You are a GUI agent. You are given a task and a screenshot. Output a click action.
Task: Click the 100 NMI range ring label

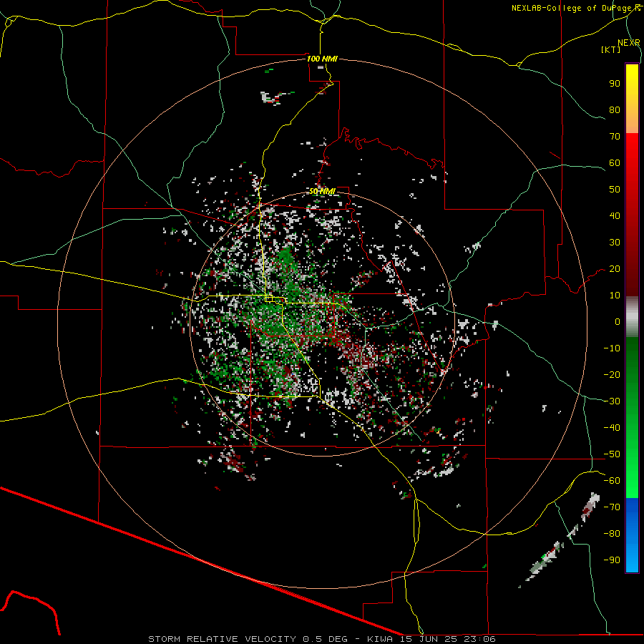tap(322, 59)
